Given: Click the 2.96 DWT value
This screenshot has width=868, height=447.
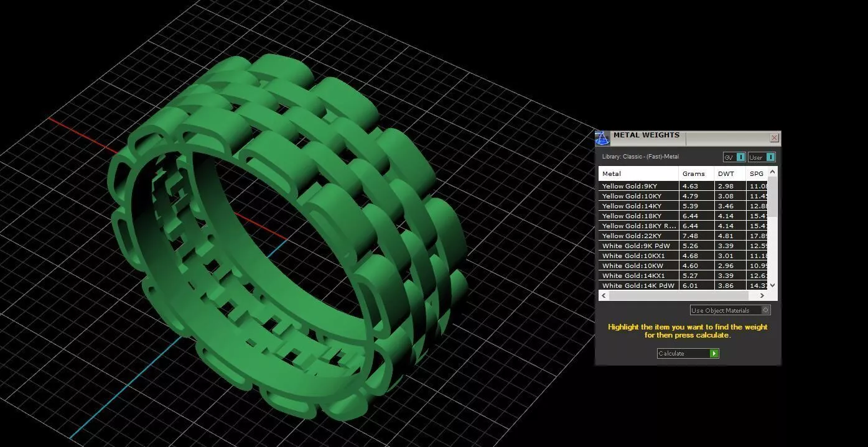Looking at the screenshot, I should coord(725,265).
